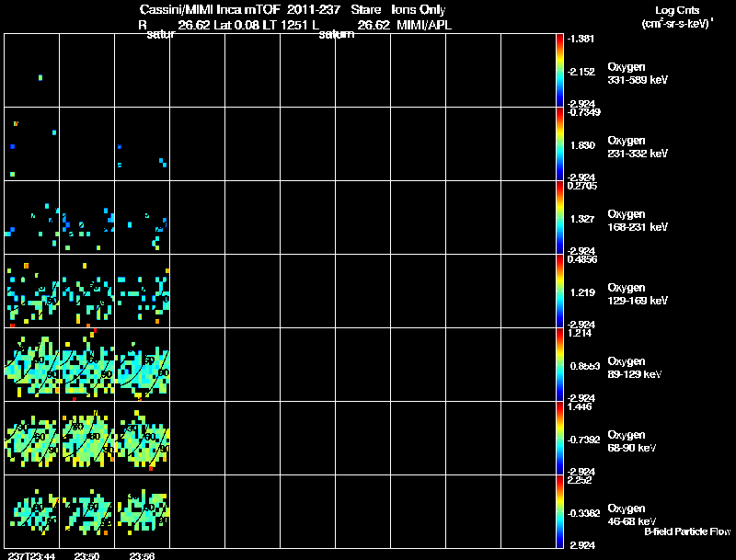Click the "B-field Particle Flow" legend text
Image resolution: width=736 pixels, height=560 pixels.
687,531
